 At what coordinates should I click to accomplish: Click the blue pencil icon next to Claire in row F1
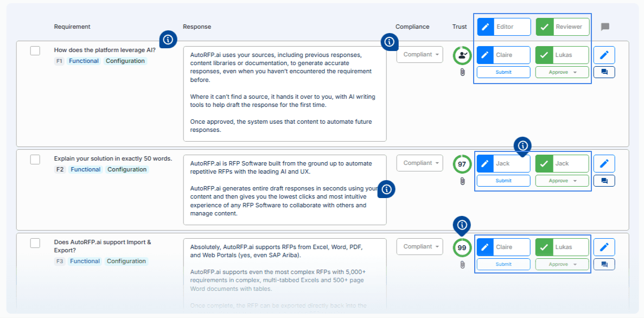[x=485, y=55]
